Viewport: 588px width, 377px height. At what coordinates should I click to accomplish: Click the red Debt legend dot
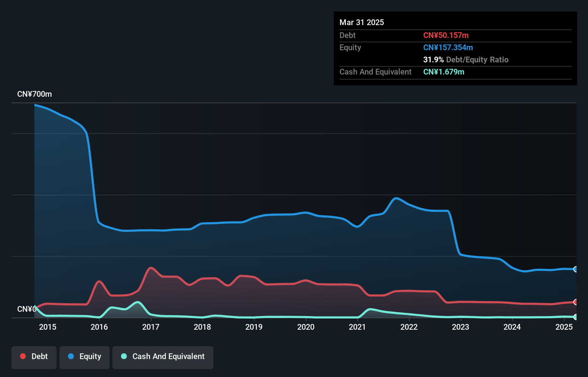(x=23, y=356)
